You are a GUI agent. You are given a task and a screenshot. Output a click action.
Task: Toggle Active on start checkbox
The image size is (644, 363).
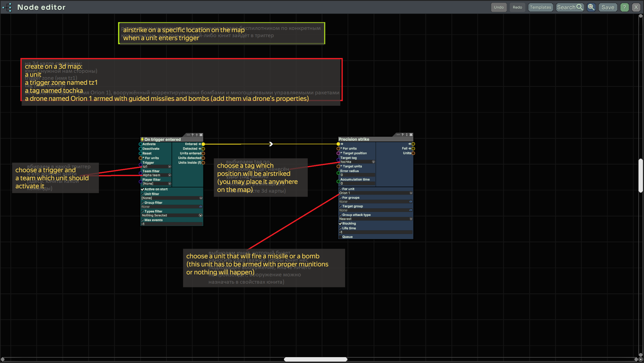pos(142,189)
